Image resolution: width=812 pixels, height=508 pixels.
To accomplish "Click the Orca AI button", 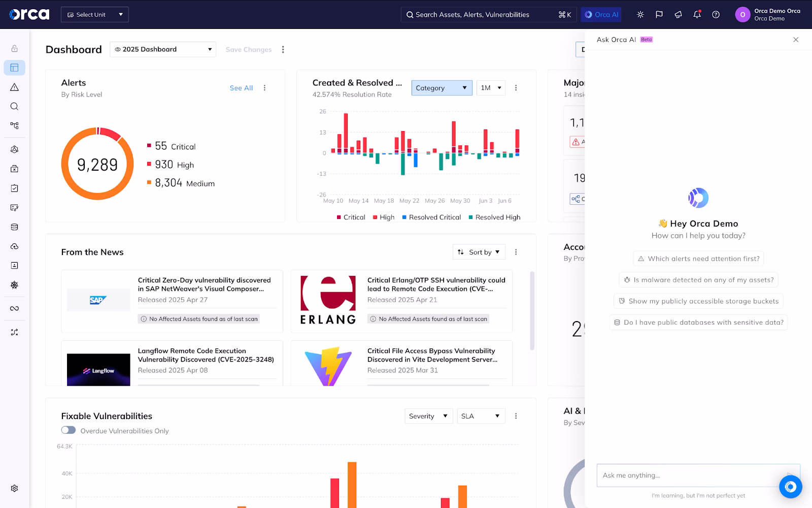I will click(x=601, y=15).
